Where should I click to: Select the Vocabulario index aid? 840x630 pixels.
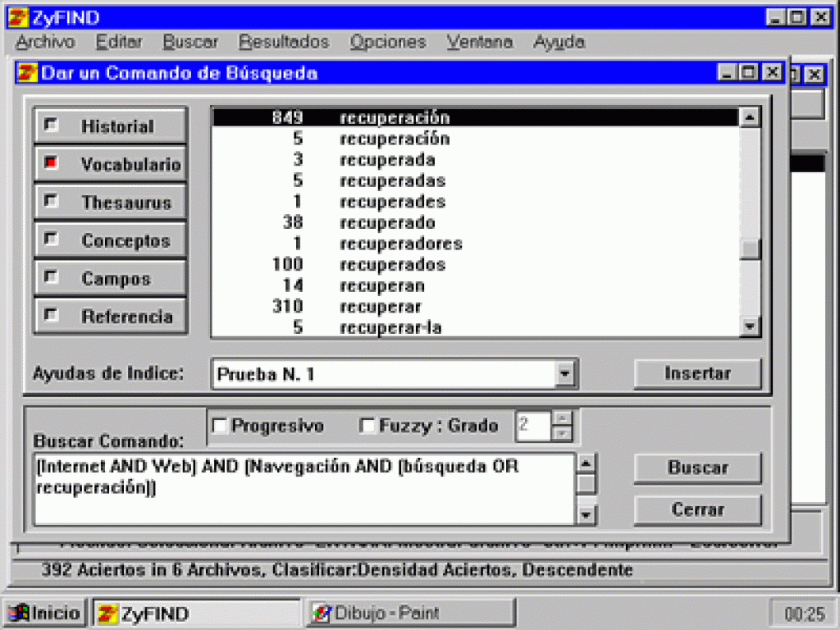pos(111,164)
